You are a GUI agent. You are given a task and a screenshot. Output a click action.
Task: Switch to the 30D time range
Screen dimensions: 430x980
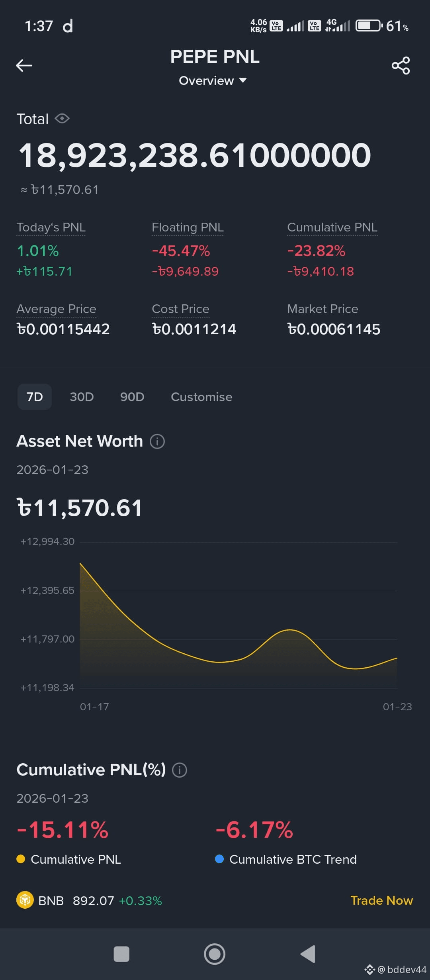click(82, 397)
